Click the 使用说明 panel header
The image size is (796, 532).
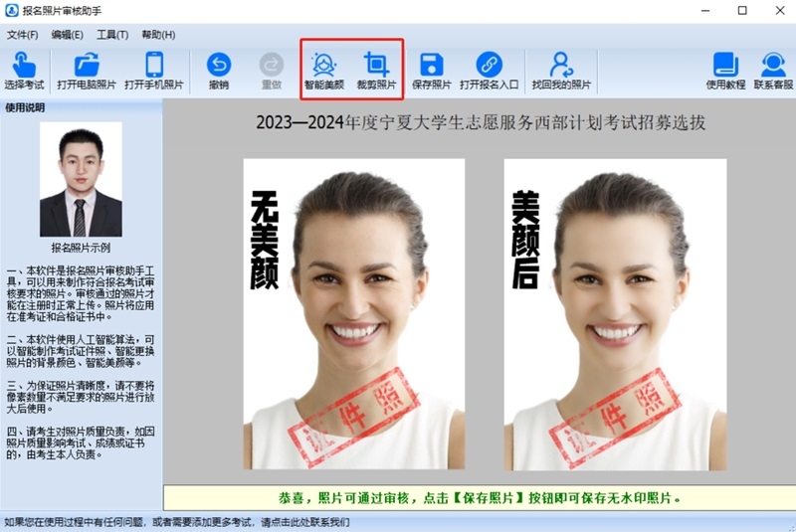[25, 107]
